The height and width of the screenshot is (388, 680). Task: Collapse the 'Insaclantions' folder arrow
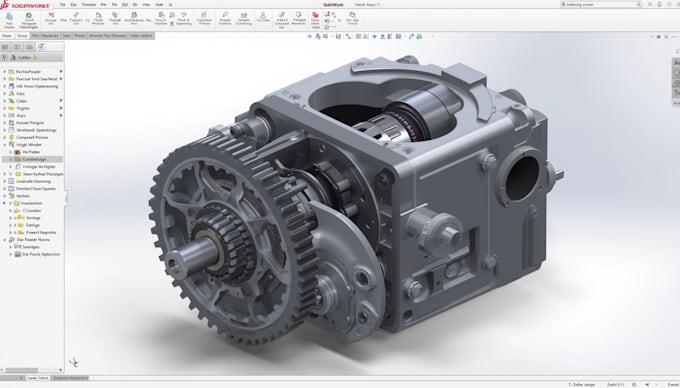click(x=5, y=203)
